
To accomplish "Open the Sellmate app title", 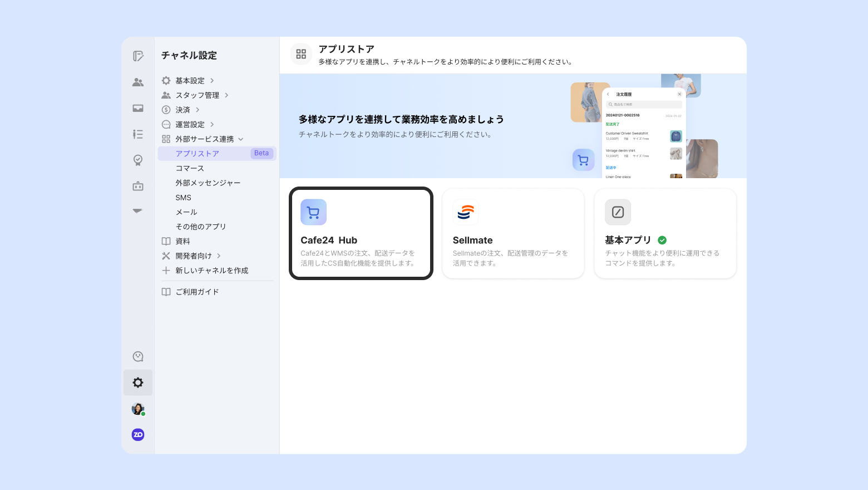I will point(473,240).
